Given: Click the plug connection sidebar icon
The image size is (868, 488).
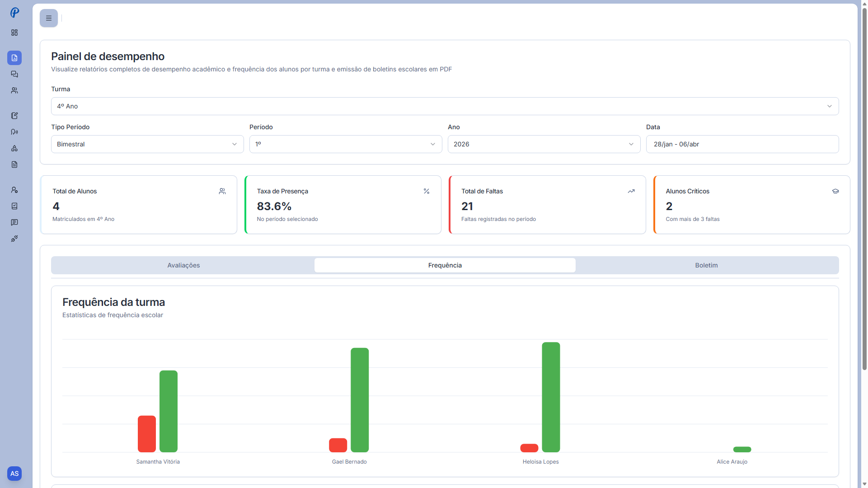Looking at the screenshot, I should [x=14, y=239].
